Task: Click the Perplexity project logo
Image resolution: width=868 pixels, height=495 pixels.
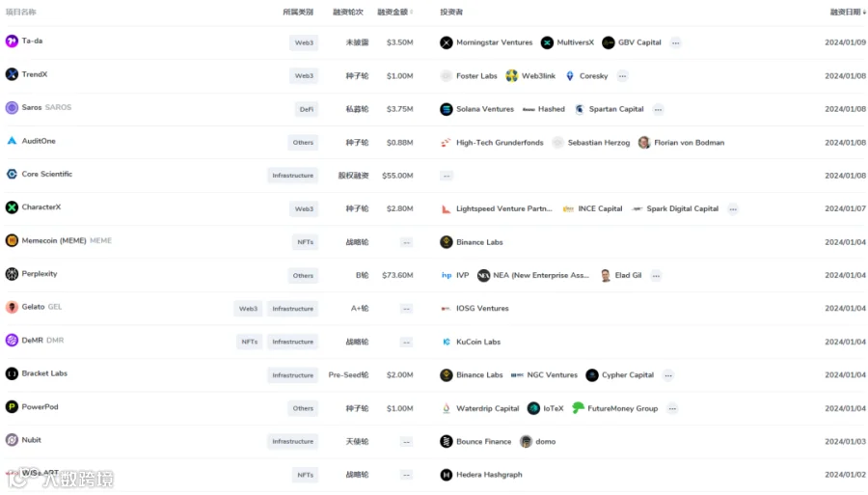Action: (12, 273)
